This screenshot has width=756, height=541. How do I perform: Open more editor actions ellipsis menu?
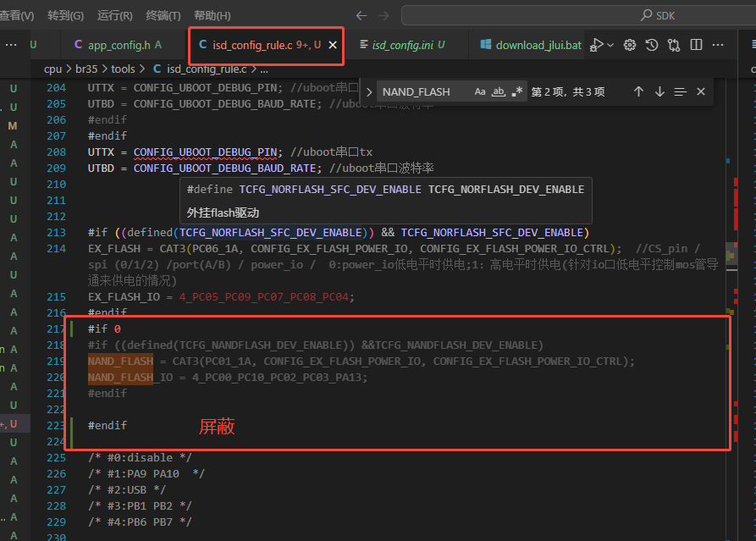coord(718,45)
